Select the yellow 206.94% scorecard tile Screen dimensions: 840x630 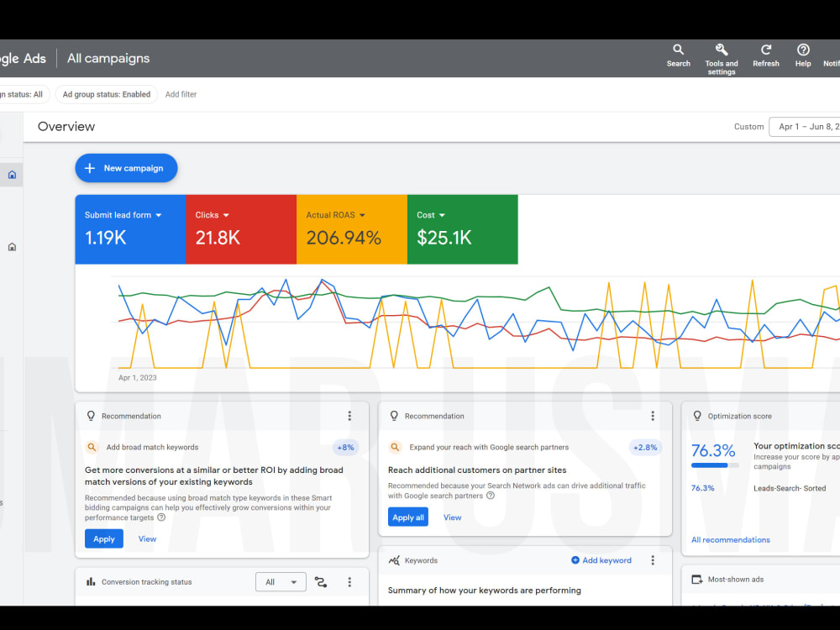[x=352, y=229]
